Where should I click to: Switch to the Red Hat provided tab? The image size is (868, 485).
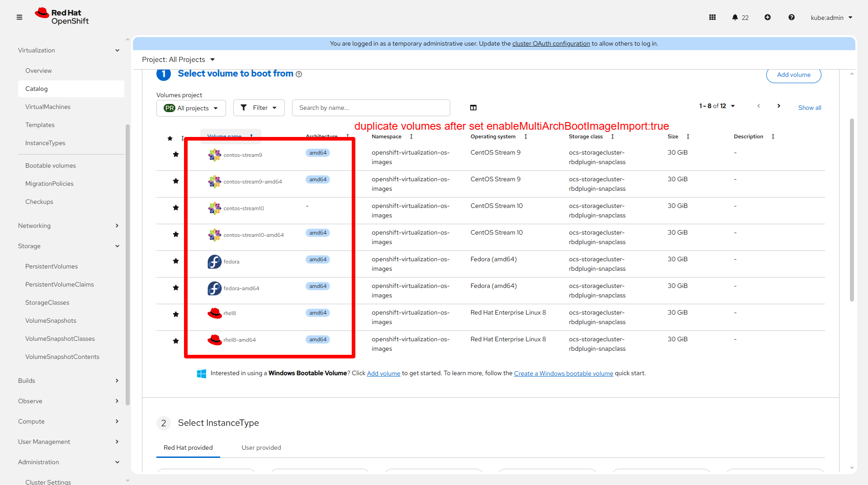[x=188, y=447]
